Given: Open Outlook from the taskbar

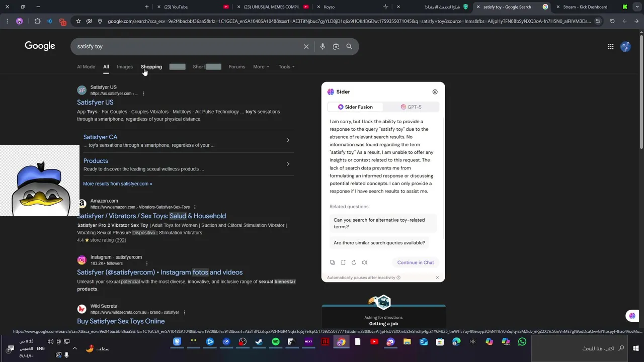Looking at the screenshot, I should coord(423,342).
